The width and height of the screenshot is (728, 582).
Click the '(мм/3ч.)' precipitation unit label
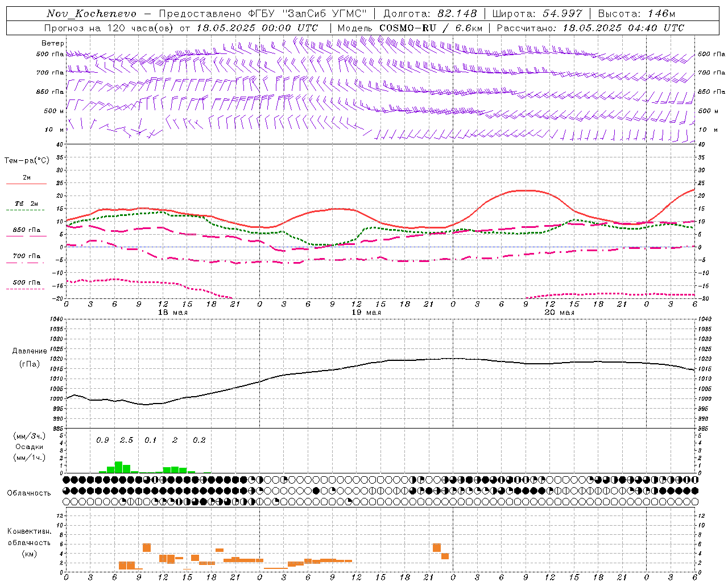click(x=29, y=436)
